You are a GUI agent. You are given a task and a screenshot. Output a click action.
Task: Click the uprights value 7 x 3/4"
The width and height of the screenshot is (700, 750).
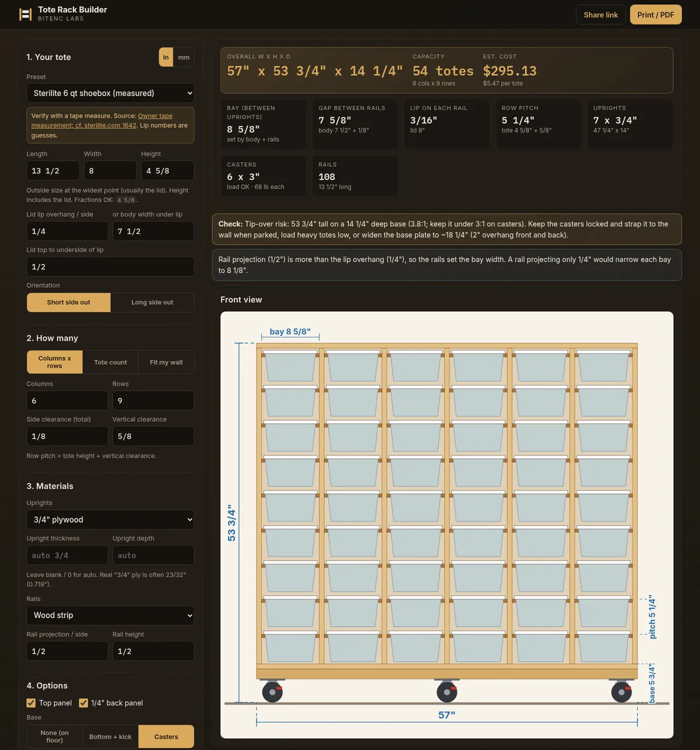pyautogui.click(x=615, y=120)
